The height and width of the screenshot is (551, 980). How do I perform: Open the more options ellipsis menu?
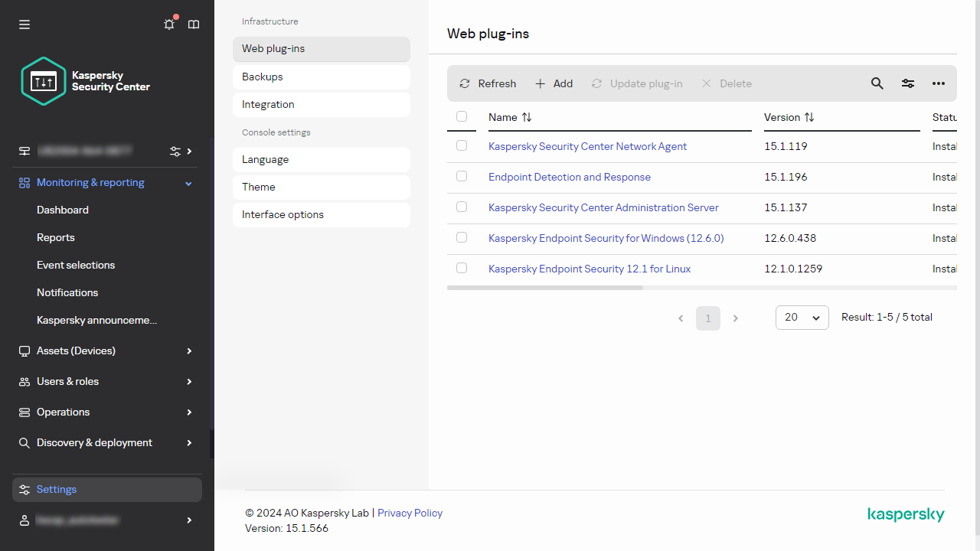(x=939, y=83)
